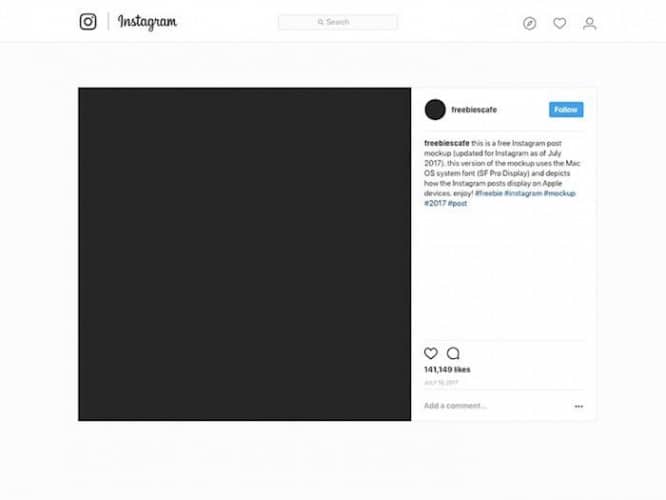Click the Search input field
The height and width of the screenshot is (500, 666).
click(x=338, y=22)
